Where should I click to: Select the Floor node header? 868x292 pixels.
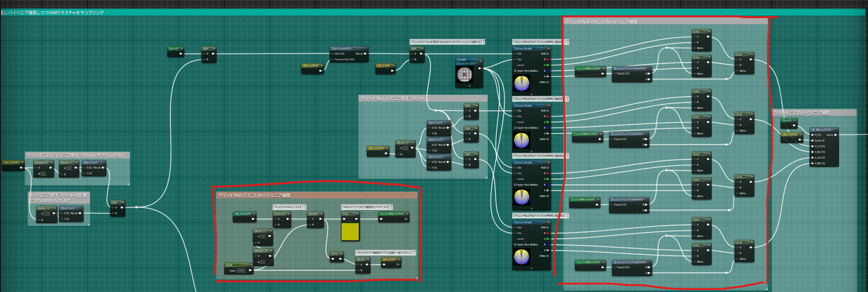(337, 254)
